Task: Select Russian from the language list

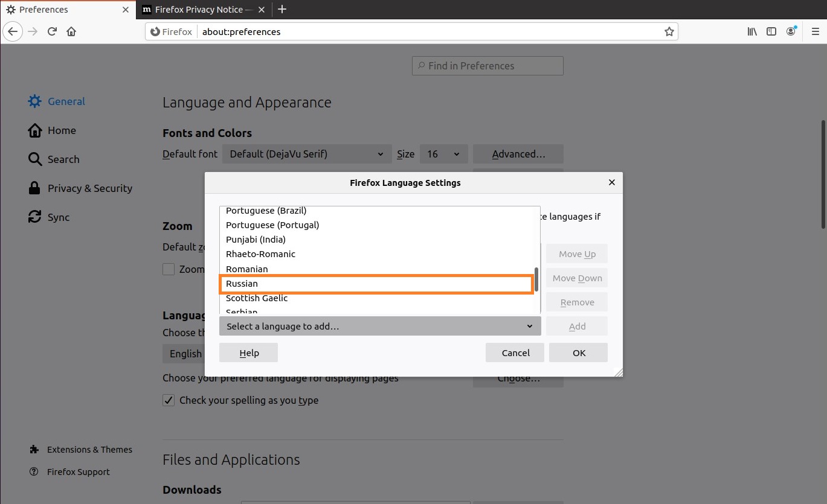Action: tap(375, 284)
